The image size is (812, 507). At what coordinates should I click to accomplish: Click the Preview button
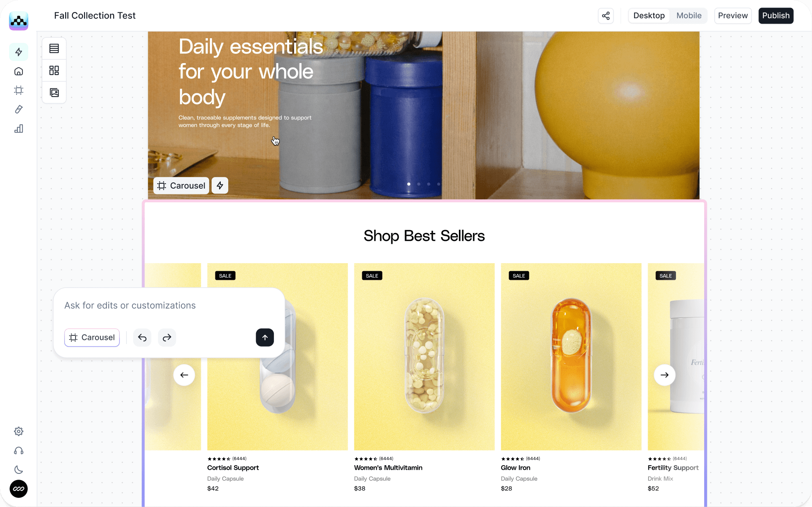tap(733, 16)
